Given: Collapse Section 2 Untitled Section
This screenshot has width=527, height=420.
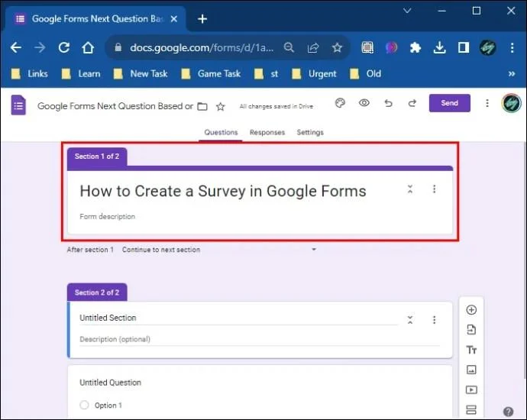Looking at the screenshot, I should (410, 319).
